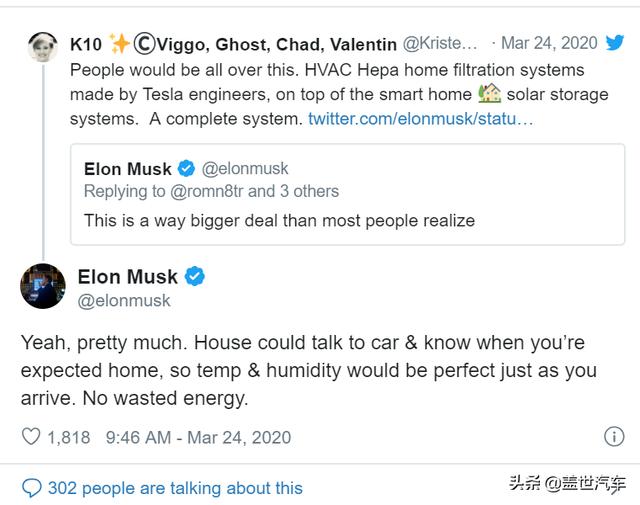Screen dimensions: 640x505
Task: Click the speech bubble conversation icon
Action: [x=32, y=488]
